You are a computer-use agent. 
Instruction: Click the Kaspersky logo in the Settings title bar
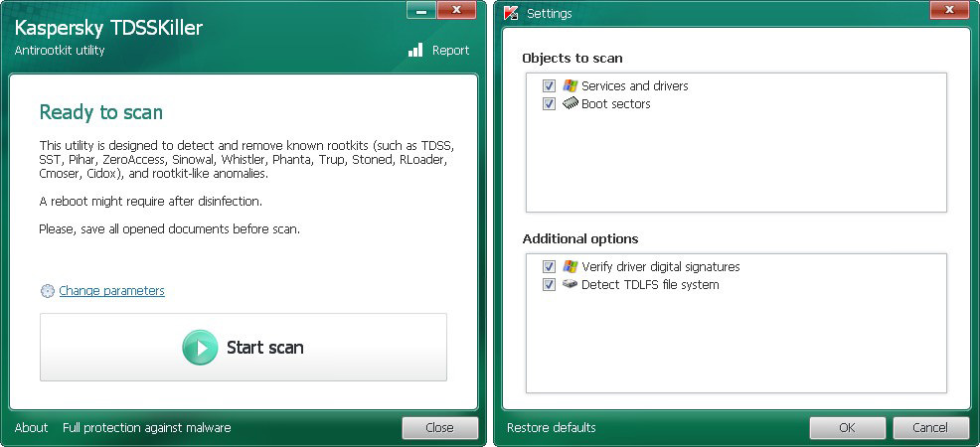511,13
